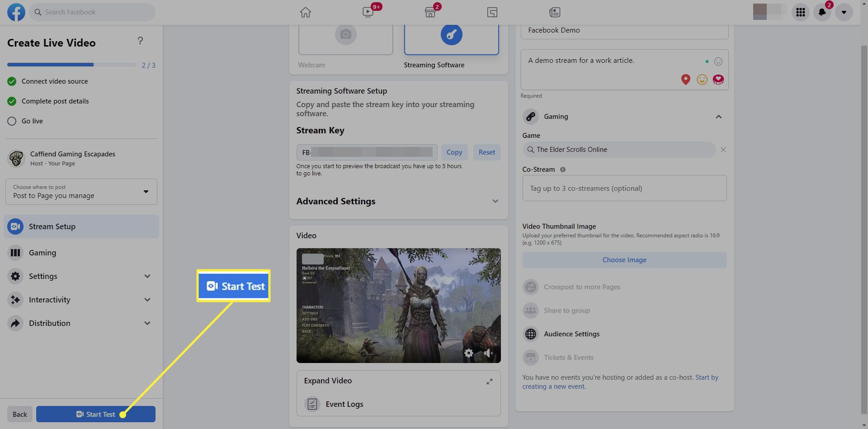The width and height of the screenshot is (868, 429).
Task: Click Connect video source checkmark step
Action: [12, 81]
